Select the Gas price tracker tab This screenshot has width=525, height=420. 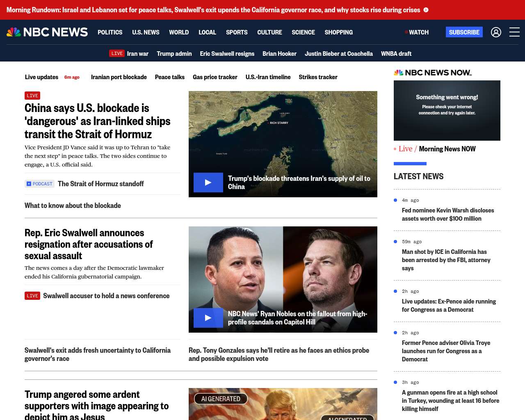215,77
